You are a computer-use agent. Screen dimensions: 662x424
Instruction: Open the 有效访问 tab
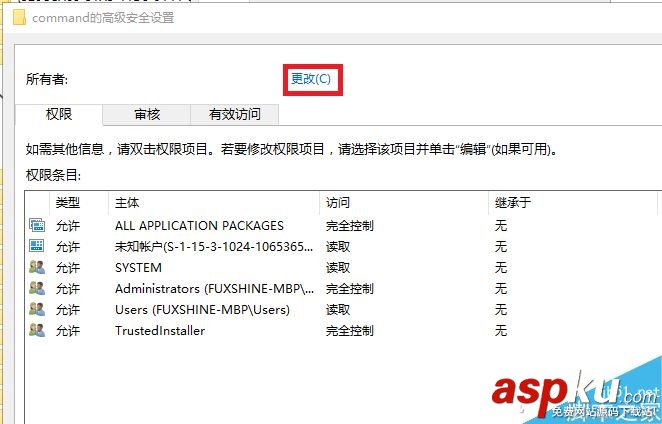click(235, 114)
